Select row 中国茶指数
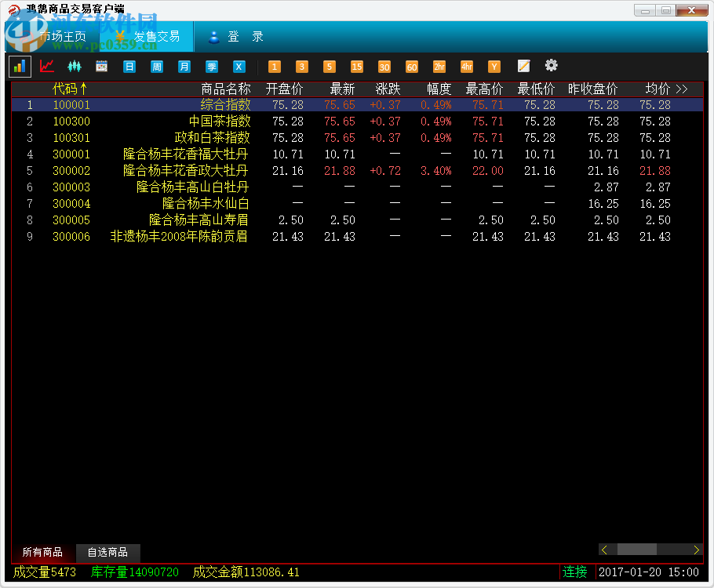Screen dimensions: 714x588 357,121
